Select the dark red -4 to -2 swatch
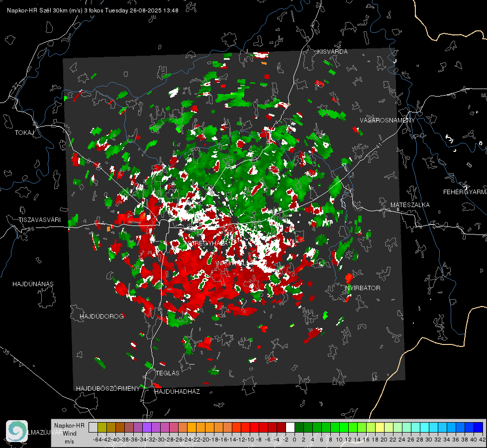487x448 pixels. point(281,427)
